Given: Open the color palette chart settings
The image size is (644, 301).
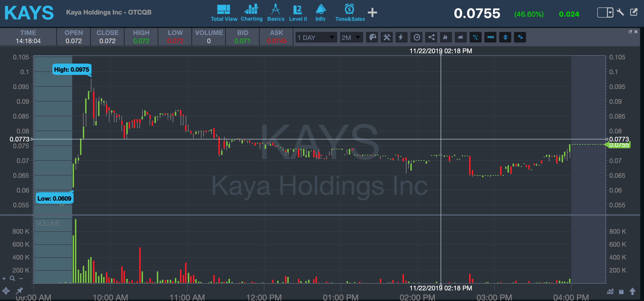Looking at the screenshot, I should point(372,37).
